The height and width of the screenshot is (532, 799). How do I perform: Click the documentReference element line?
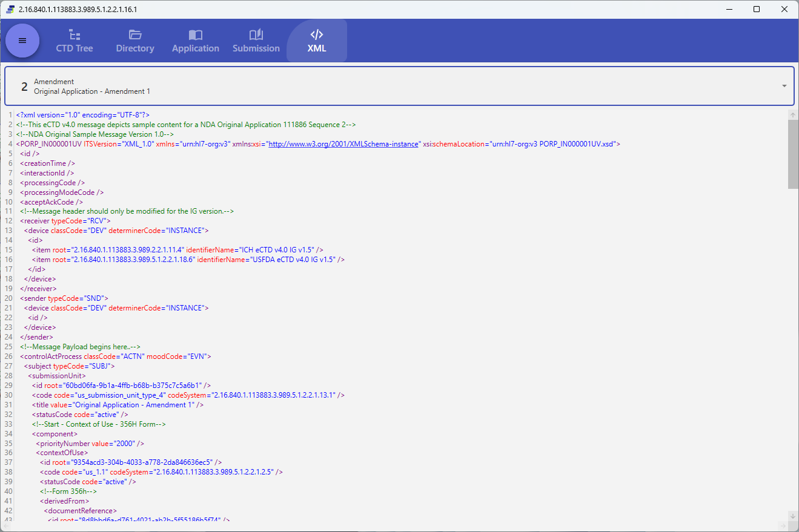81,511
